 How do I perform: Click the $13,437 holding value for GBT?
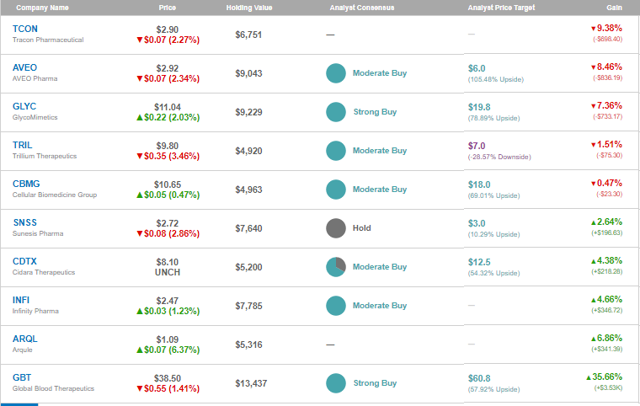[251, 384]
